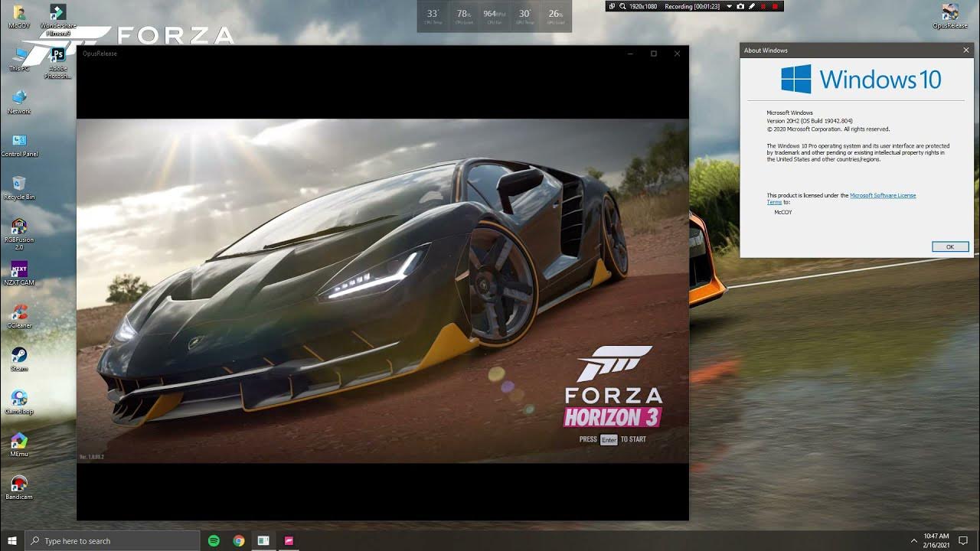
Task: Click OK in About Windows dialog
Action: click(x=950, y=246)
